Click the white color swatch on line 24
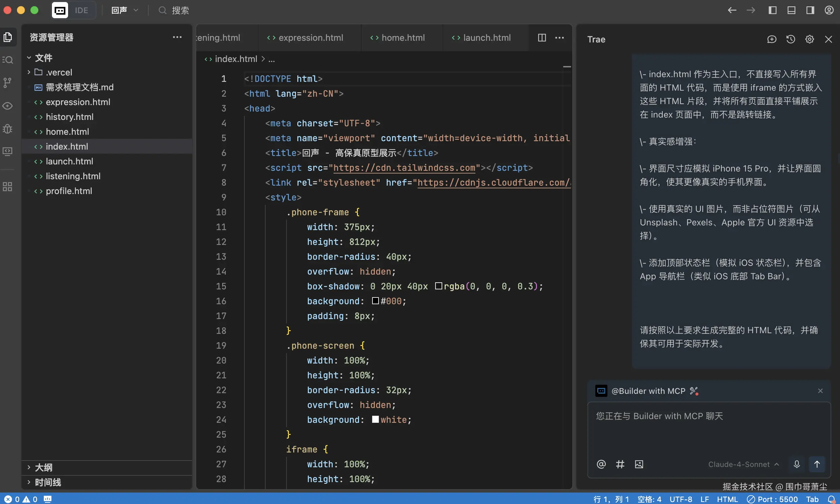Image resolution: width=840 pixels, height=504 pixels. pos(375,419)
